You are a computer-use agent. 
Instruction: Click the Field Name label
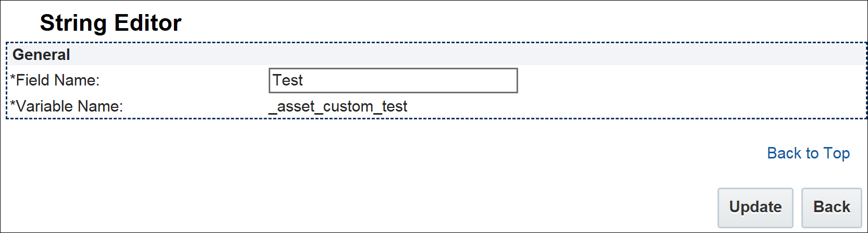(x=57, y=80)
